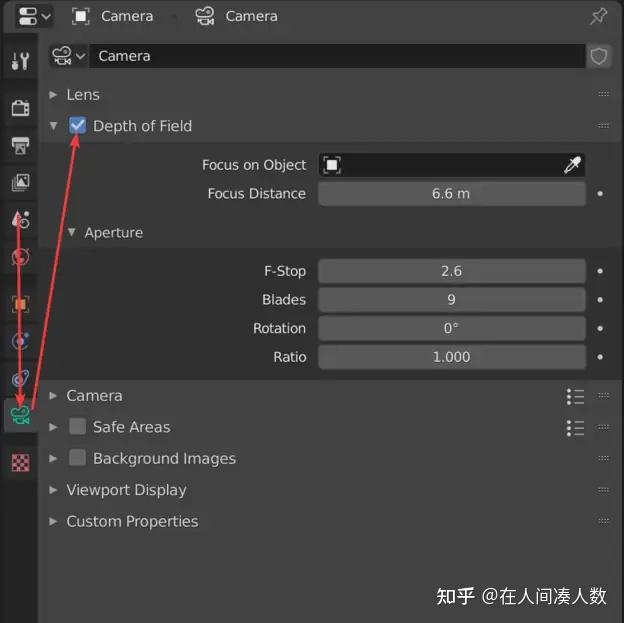Viewport: 624px width, 623px height.
Task: Click the pin icon to pin context
Action: (599, 16)
